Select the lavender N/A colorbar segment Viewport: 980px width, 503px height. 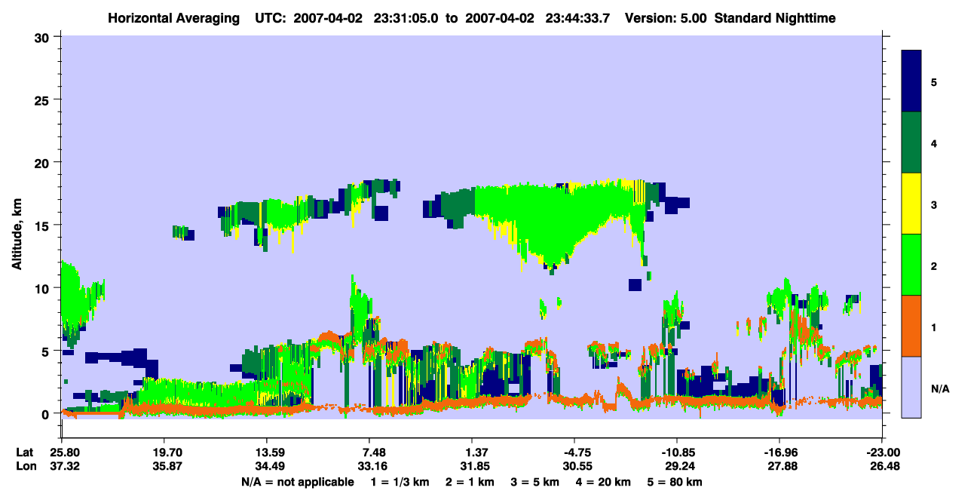click(x=911, y=387)
